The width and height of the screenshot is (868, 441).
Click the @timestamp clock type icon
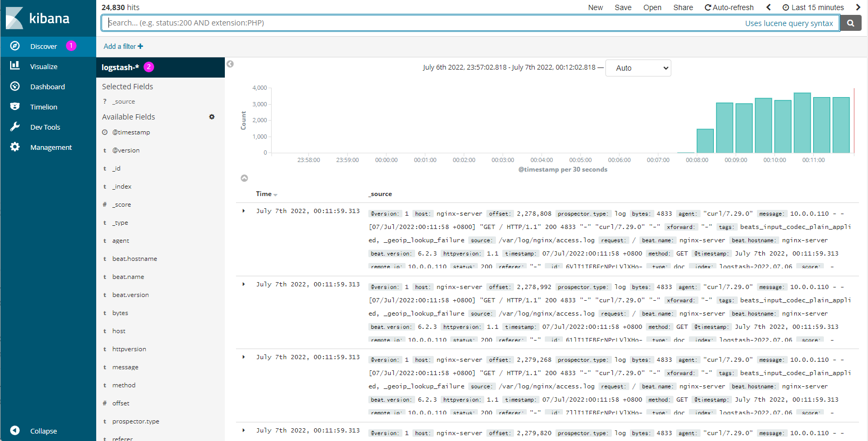coord(105,132)
